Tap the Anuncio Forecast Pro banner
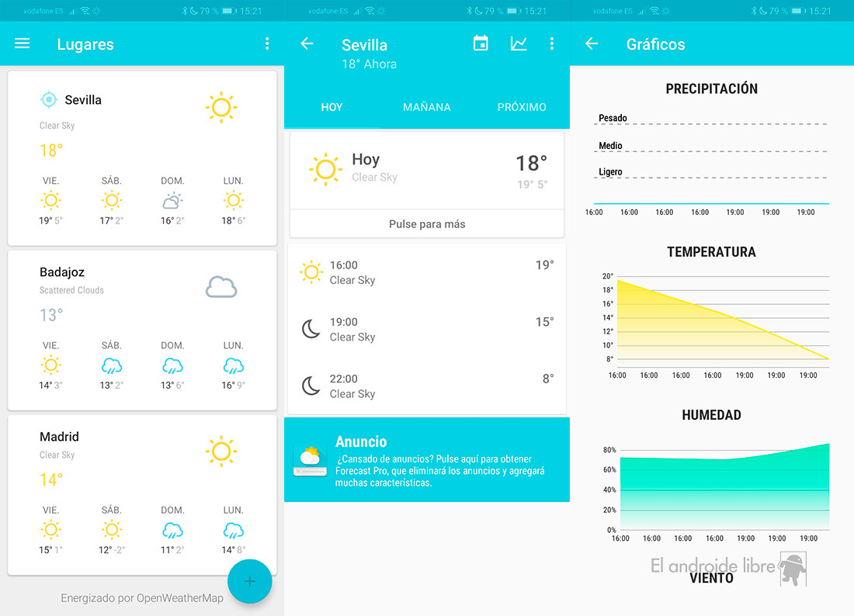 tap(426, 460)
